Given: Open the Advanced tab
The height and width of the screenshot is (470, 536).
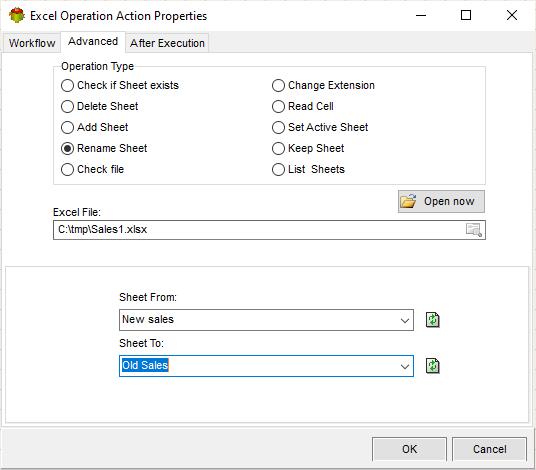Looking at the screenshot, I should (x=93, y=42).
